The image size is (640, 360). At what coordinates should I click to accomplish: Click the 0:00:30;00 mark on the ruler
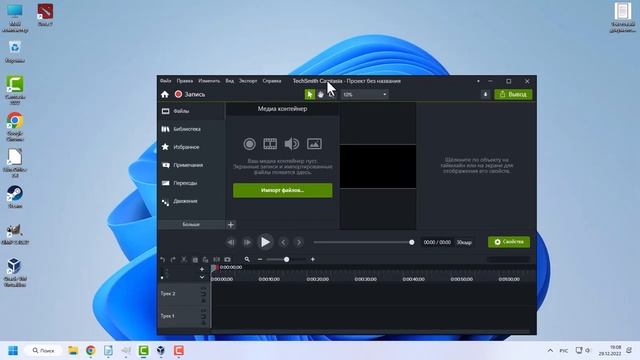[365, 279]
